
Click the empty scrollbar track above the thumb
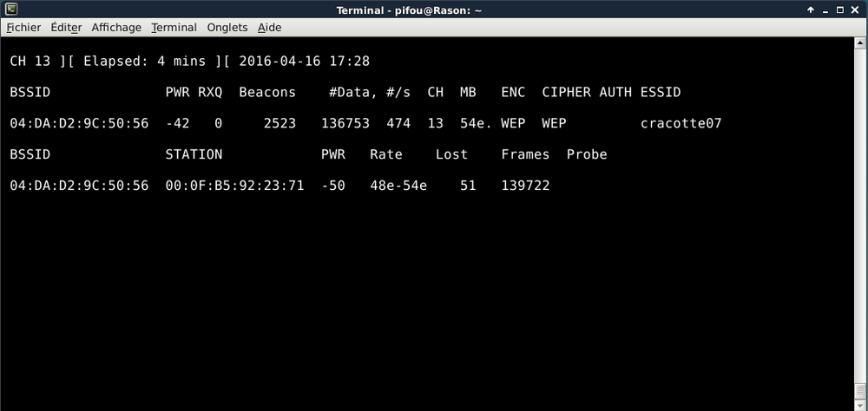(x=860, y=217)
